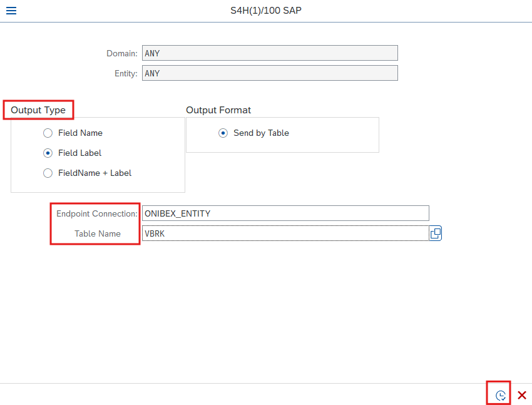Click the Output Type group heading

click(38, 110)
